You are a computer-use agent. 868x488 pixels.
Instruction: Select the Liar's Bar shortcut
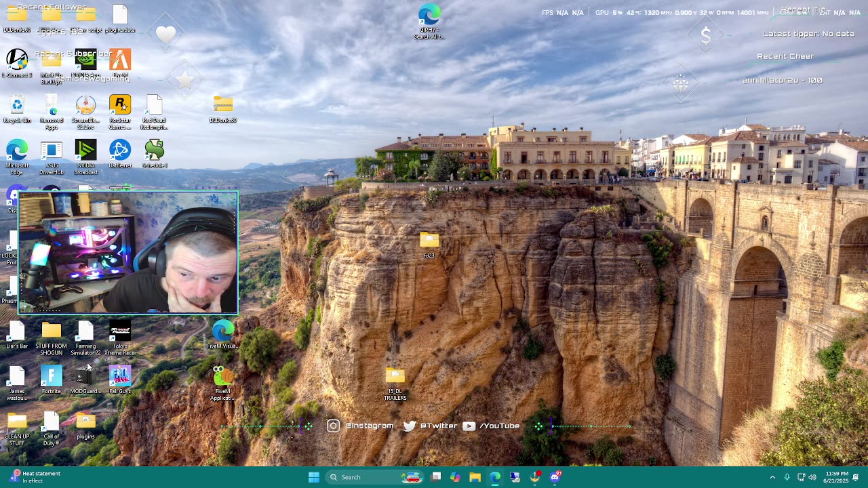click(x=17, y=335)
